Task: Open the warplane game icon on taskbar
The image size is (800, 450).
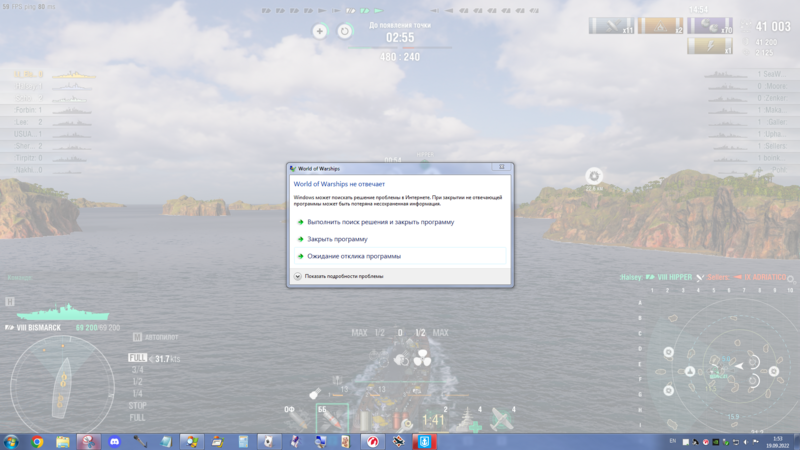Action: [398, 442]
